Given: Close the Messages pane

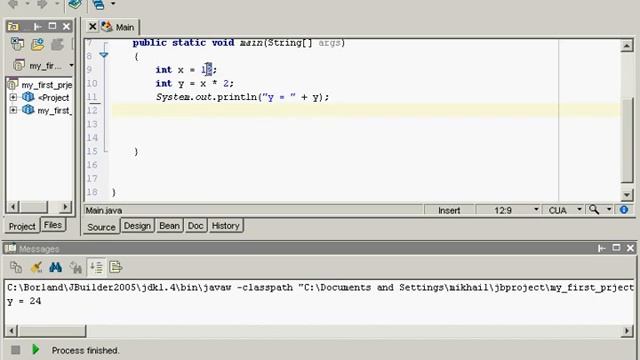Looking at the screenshot, I should [x=630, y=248].
